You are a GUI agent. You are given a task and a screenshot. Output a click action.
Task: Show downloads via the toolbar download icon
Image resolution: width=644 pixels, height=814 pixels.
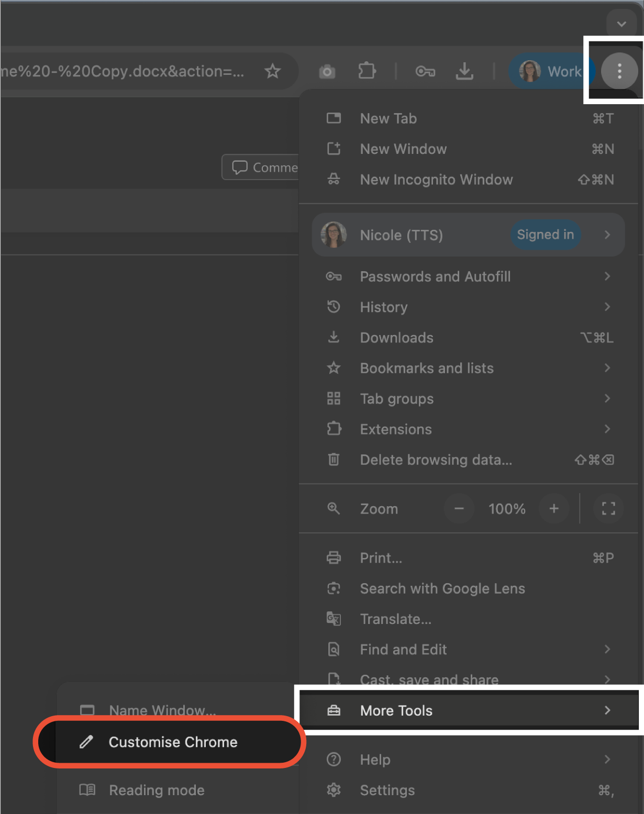click(464, 71)
